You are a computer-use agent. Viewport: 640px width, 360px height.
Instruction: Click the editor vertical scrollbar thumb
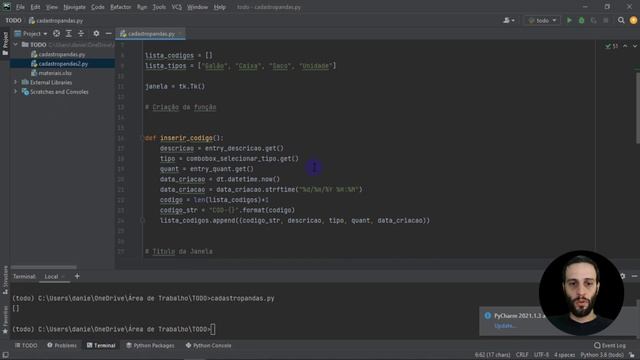(x=638, y=108)
